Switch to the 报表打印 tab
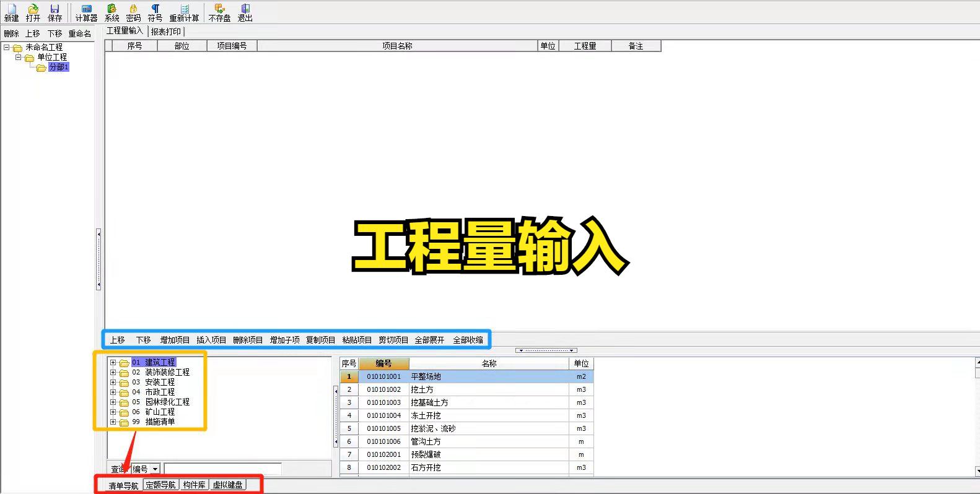This screenshot has height=494, width=980. click(x=166, y=32)
